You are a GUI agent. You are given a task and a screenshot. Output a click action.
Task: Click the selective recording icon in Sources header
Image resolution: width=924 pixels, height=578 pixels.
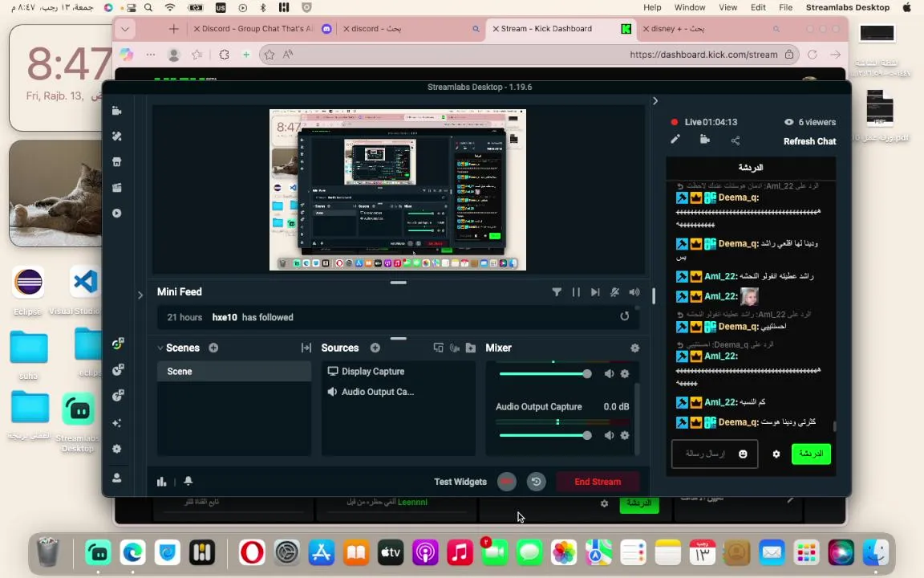438,348
